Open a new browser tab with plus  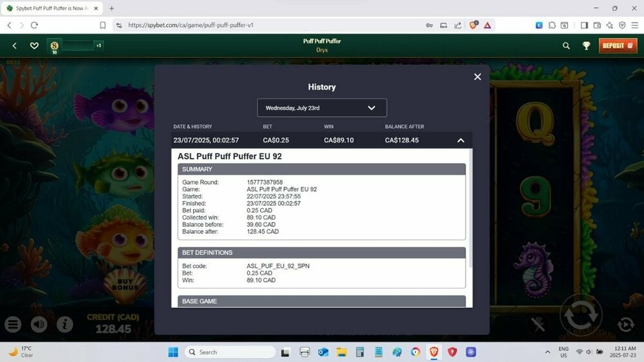tap(111, 8)
